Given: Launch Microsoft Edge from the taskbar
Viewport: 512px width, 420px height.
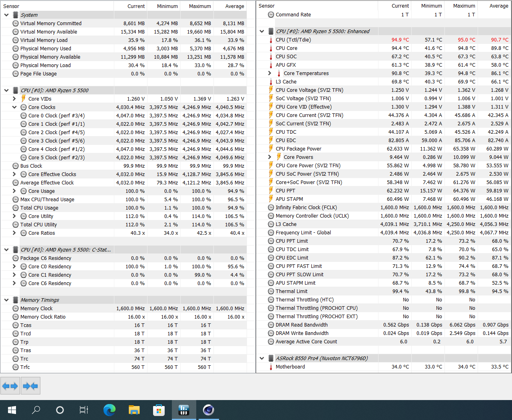Looking at the screenshot, I should (x=109, y=410).
